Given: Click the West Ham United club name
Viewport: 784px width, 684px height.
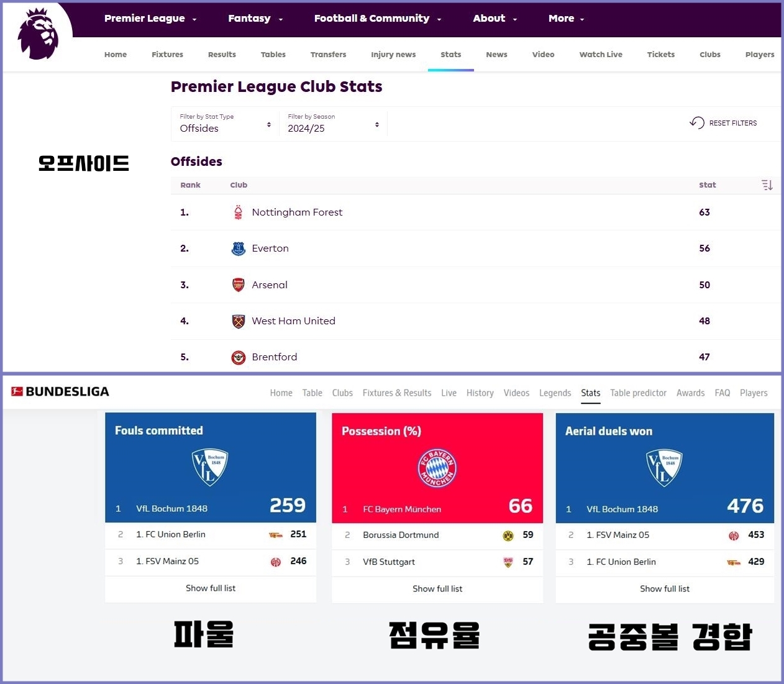Looking at the screenshot, I should tap(293, 321).
